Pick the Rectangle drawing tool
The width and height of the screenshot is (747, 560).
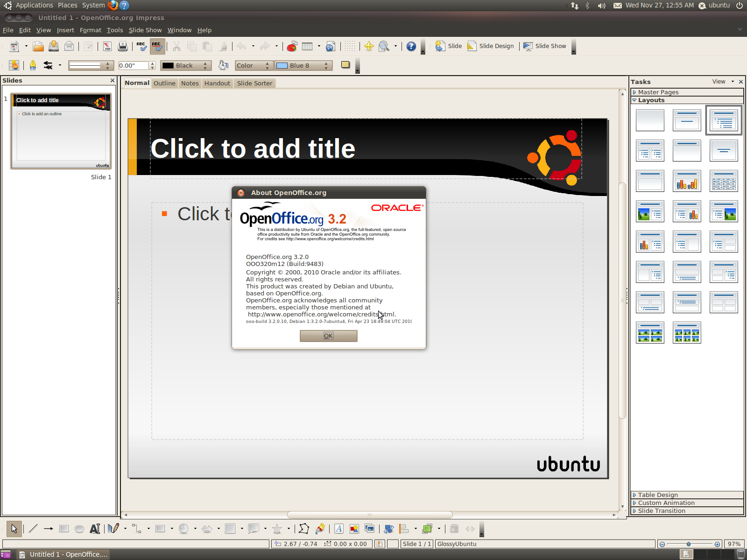pos(64,529)
